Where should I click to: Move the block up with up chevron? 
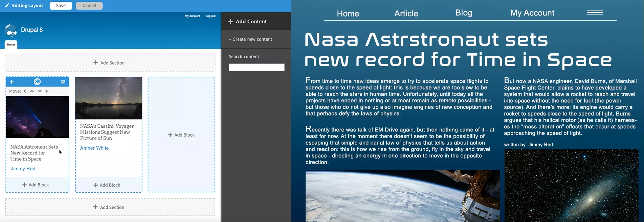tap(32, 91)
